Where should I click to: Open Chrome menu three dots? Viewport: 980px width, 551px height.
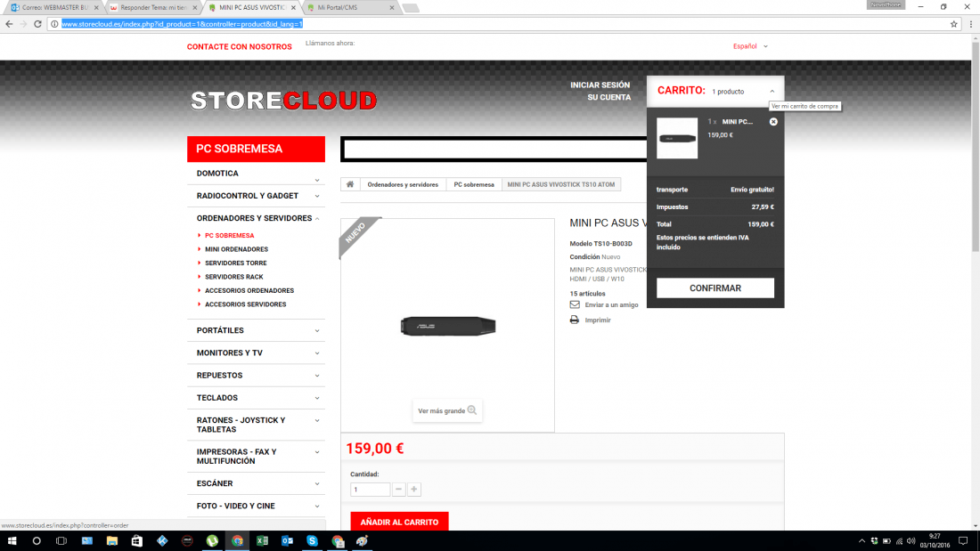click(970, 24)
